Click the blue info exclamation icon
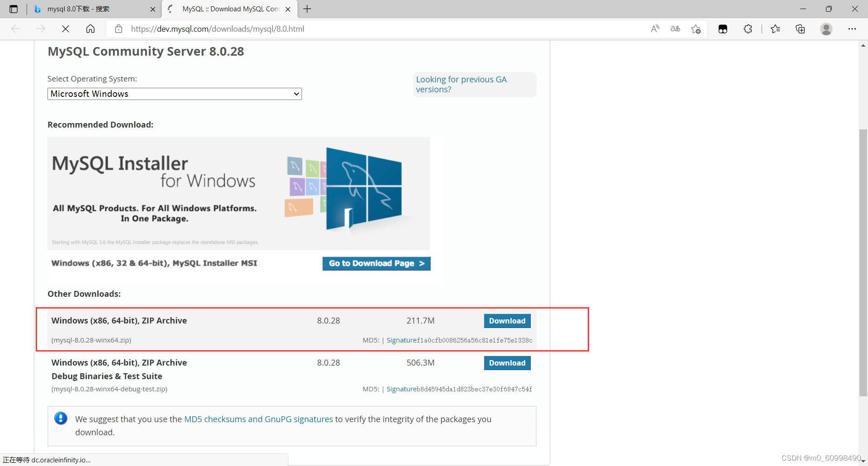This screenshot has width=868, height=466. pos(61,418)
